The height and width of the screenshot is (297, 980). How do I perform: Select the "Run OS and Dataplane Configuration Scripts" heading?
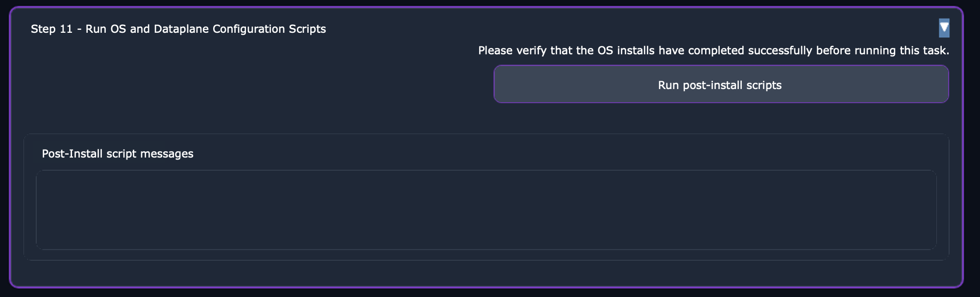click(x=205, y=29)
